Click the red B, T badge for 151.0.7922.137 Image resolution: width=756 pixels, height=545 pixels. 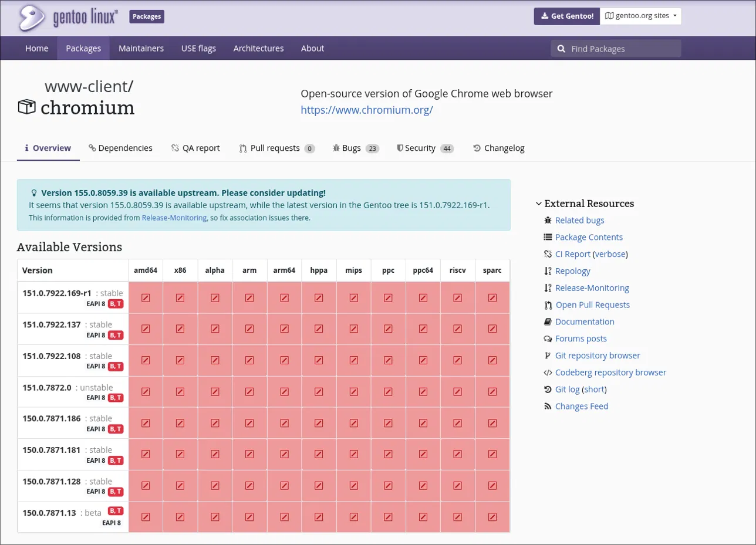click(x=116, y=336)
